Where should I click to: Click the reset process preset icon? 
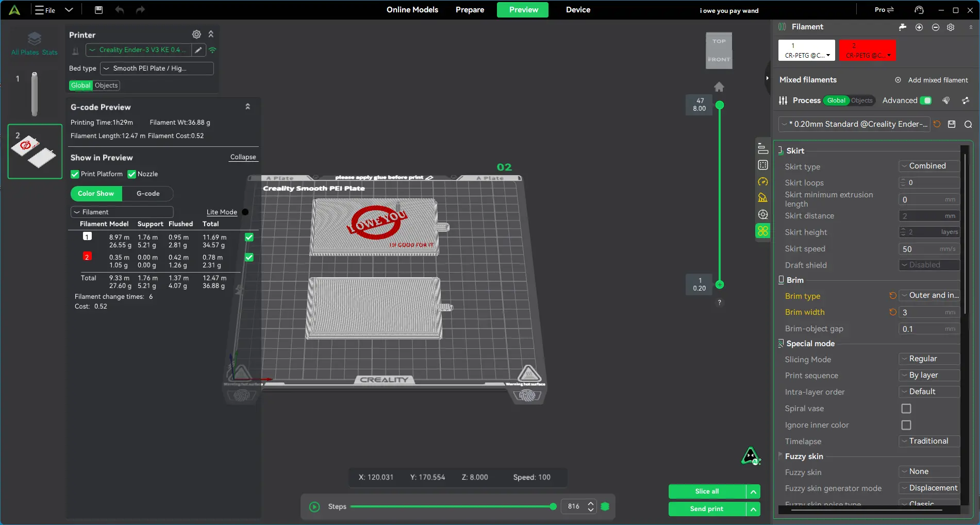point(937,124)
